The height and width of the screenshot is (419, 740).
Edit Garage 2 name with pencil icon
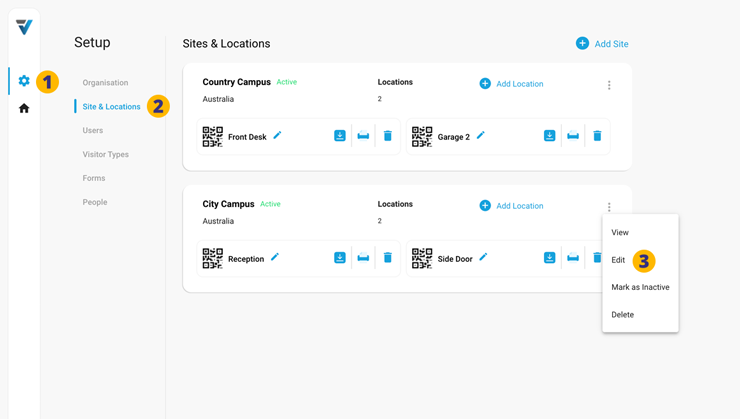tap(481, 136)
